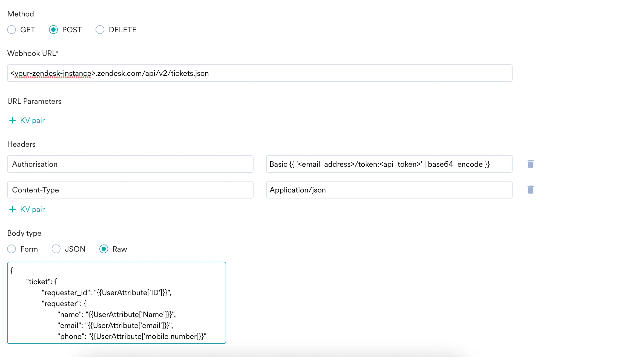Select the JSON body type
Image resolution: width=644 pixels, height=357 pixels.
[56, 249]
